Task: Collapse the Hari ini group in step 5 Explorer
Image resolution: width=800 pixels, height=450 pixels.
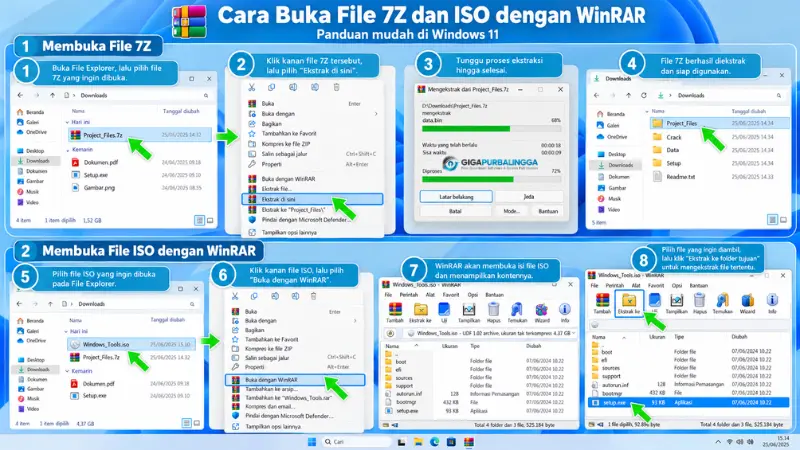Action: [66, 332]
